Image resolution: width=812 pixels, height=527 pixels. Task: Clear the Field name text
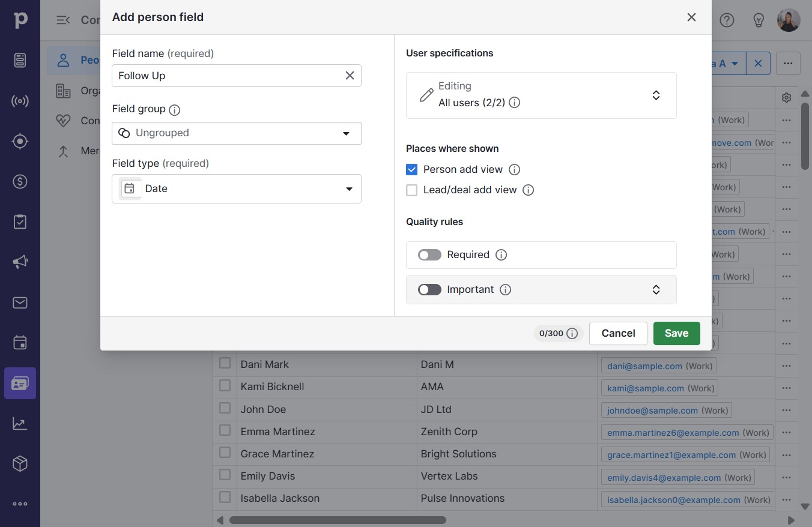coord(350,76)
